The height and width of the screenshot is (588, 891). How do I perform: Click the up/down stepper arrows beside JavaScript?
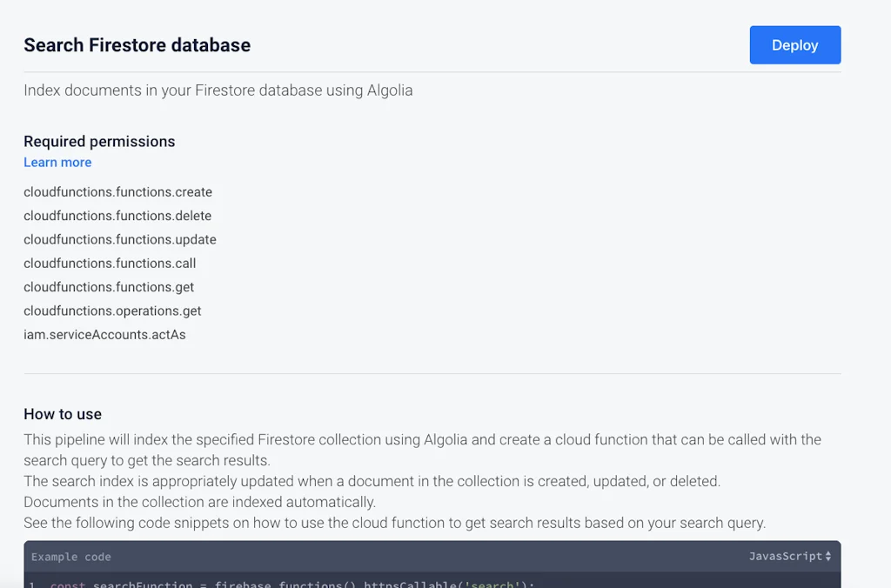827,556
